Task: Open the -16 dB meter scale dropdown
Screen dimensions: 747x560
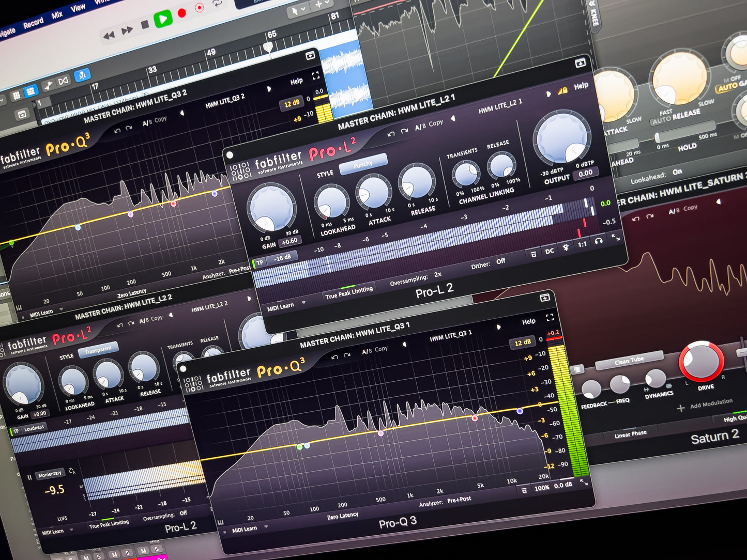Action: click(282, 258)
